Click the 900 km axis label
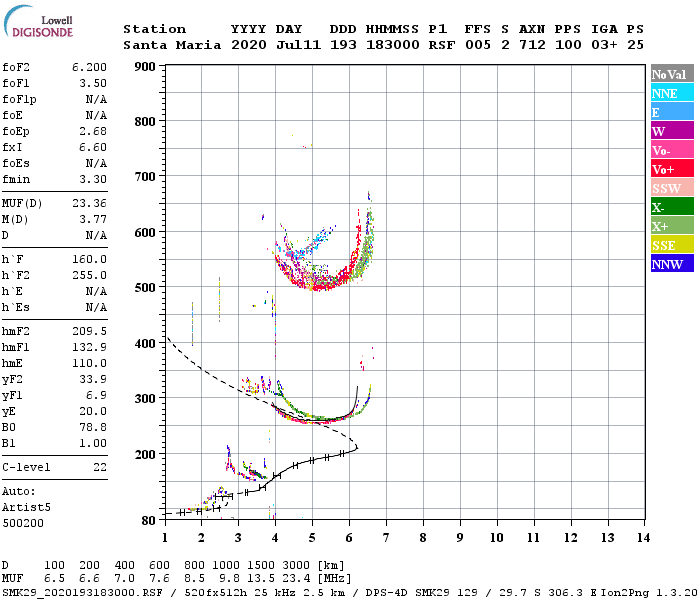The image size is (700, 600). [145, 67]
